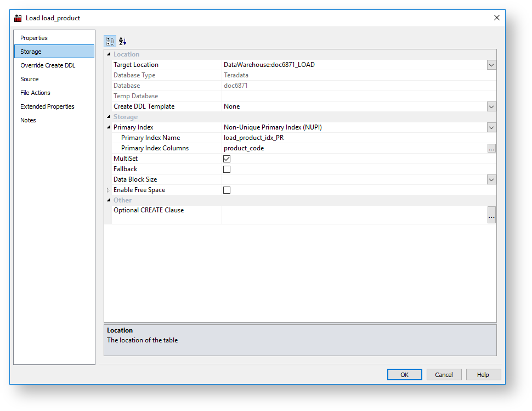Click the DataWarehouse:doc6871_LOAD value
This screenshot has width=532, height=411.
pyautogui.click(x=269, y=65)
